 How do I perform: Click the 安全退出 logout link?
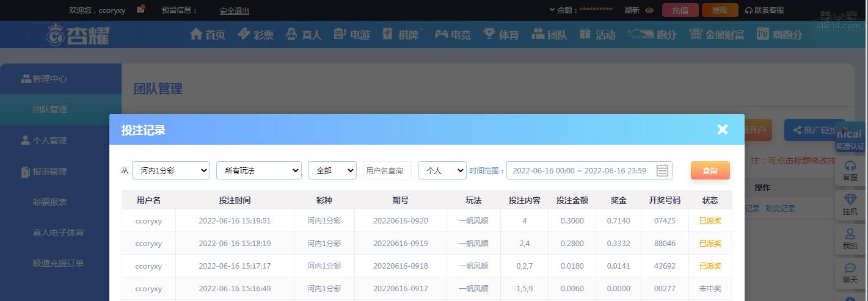click(234, 10)
